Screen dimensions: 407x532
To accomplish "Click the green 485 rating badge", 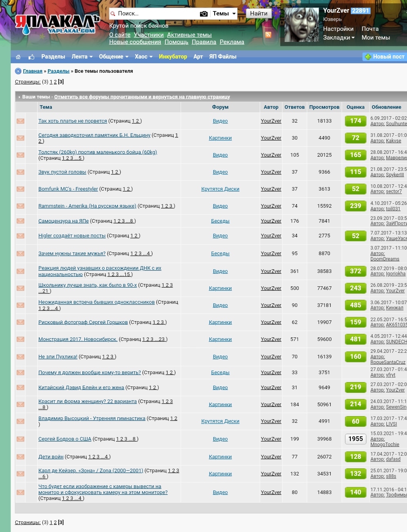I will click(356, 305).
